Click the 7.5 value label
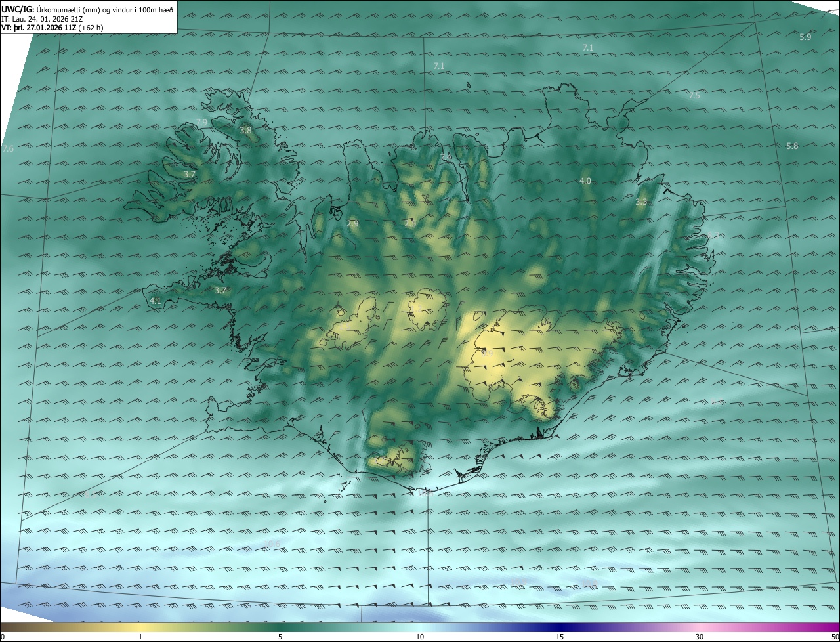Screen dimensions: 840x642 click(x=694, y=96)
